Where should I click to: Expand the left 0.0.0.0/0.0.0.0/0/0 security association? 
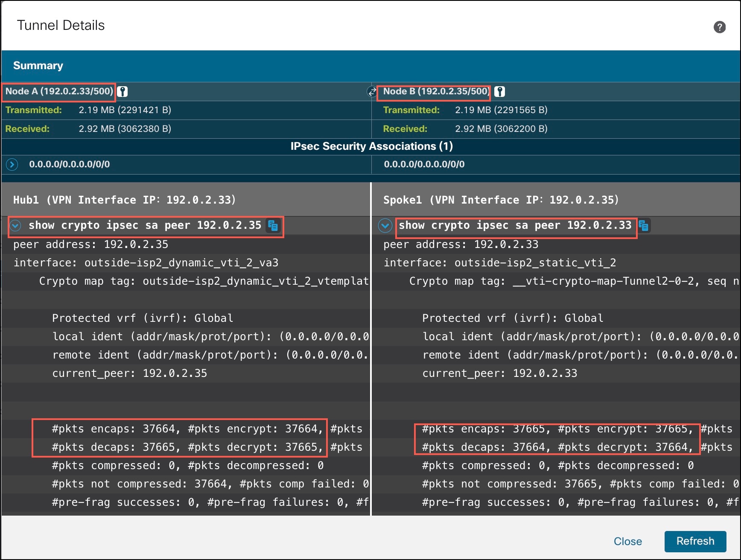click(x=12, y=164)
